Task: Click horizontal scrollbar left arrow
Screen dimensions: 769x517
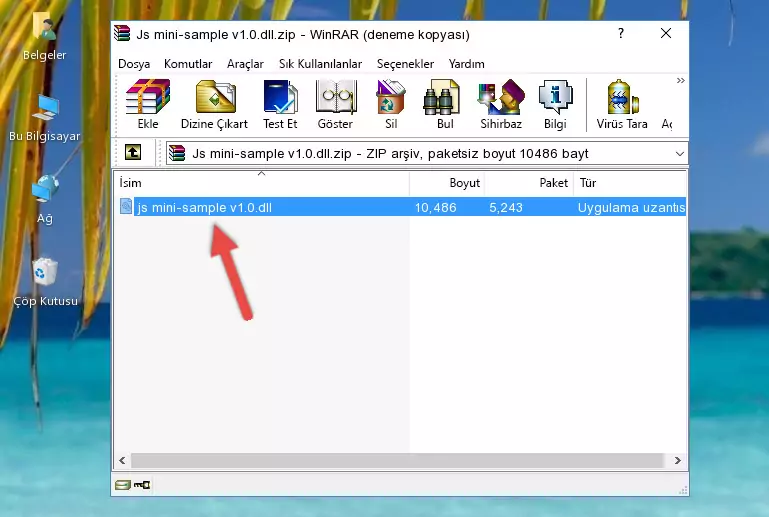Action: click(122, 460)
